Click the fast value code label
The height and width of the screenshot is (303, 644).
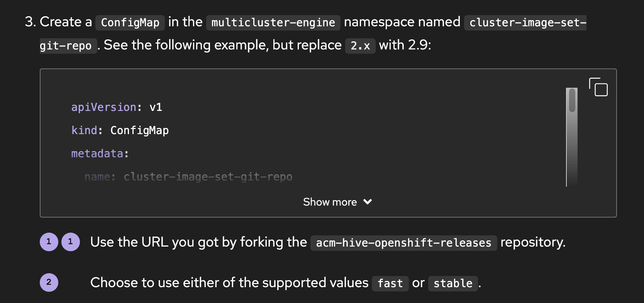pos(390,284)
